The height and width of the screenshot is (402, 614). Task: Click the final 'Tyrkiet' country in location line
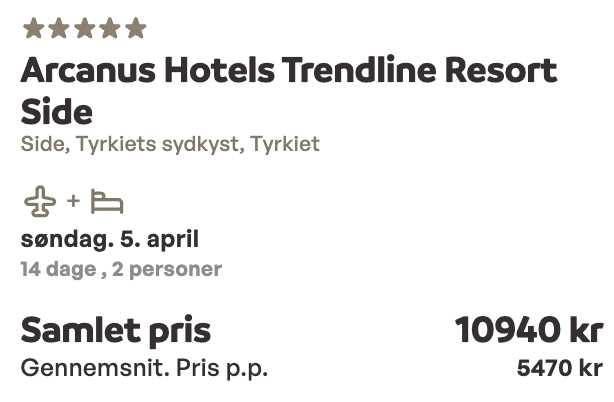click(285, 144)
